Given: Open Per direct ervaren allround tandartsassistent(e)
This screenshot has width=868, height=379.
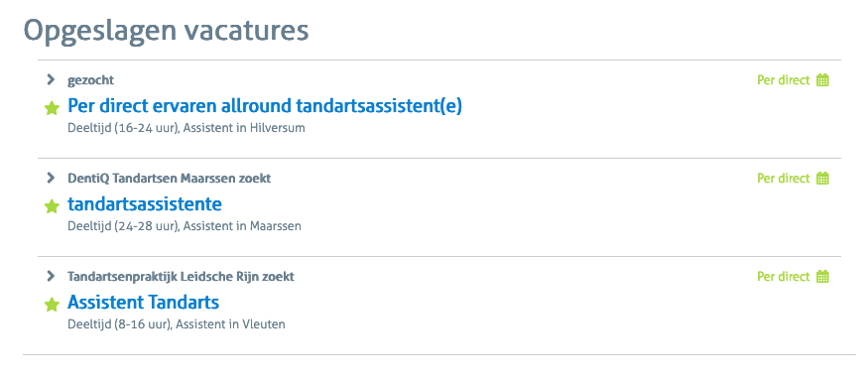Looking at the screenshot, I should 265,106.
